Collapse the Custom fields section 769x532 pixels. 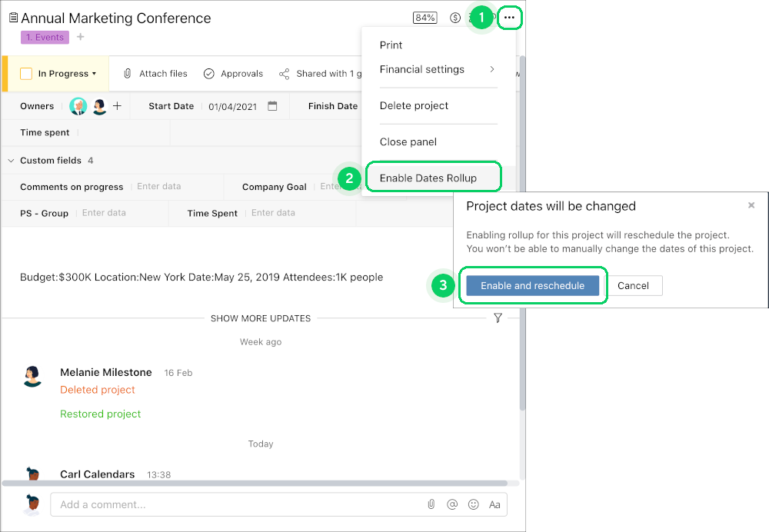(x=11, y=161)
